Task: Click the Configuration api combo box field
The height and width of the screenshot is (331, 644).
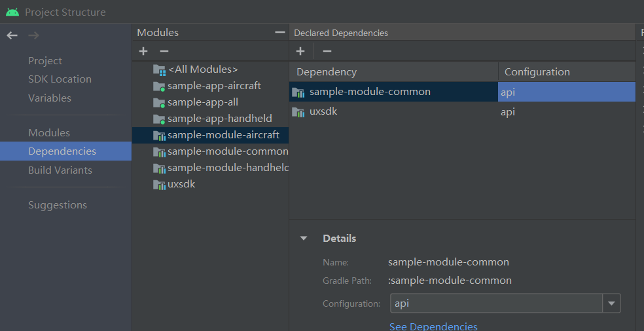Action: coord(496,303)
